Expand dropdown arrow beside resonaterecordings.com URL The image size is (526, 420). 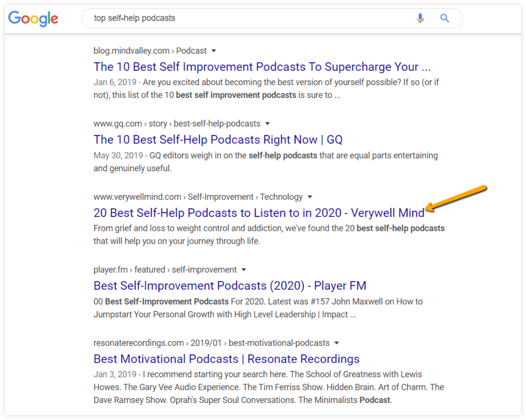(x=337, y=343)
